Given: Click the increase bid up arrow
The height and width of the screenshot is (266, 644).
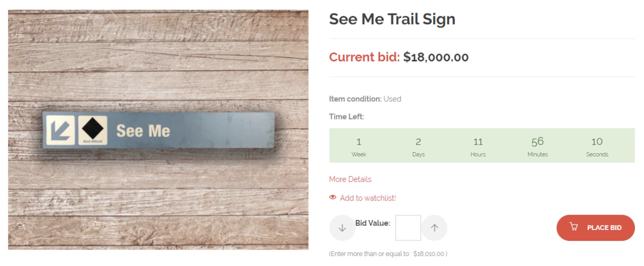Looking at the screenshot, I should point(434,228).
